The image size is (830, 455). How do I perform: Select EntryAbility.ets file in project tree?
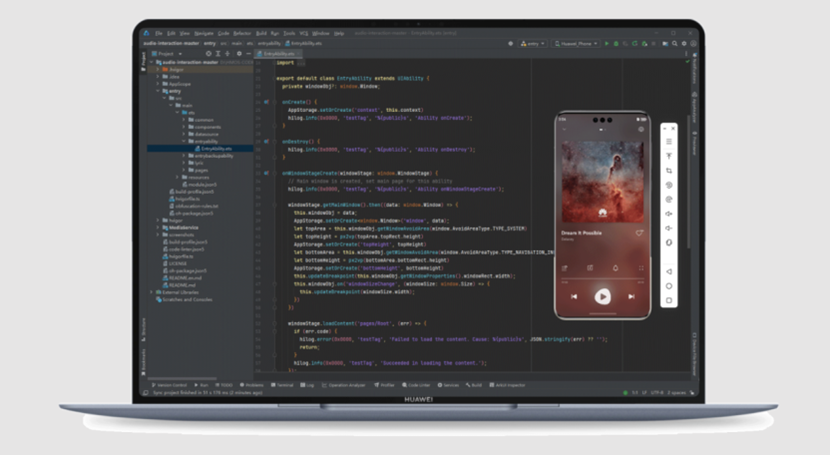(215, 148)
